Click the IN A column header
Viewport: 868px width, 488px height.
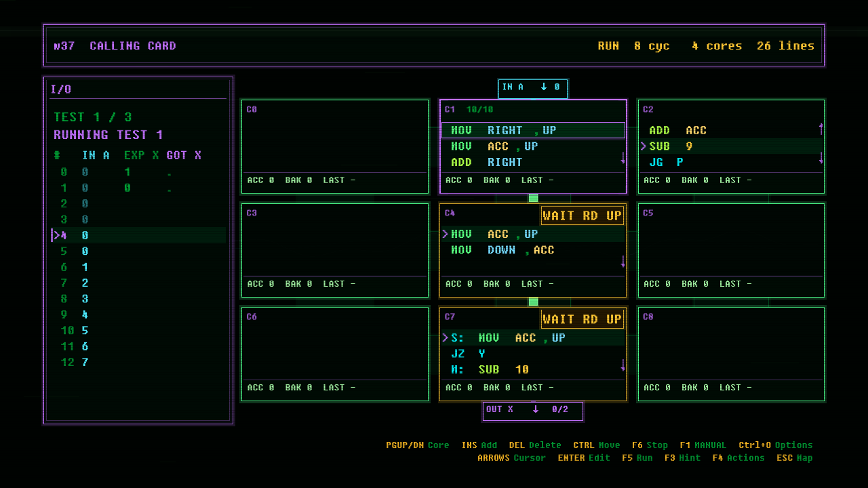coord(96,155)
